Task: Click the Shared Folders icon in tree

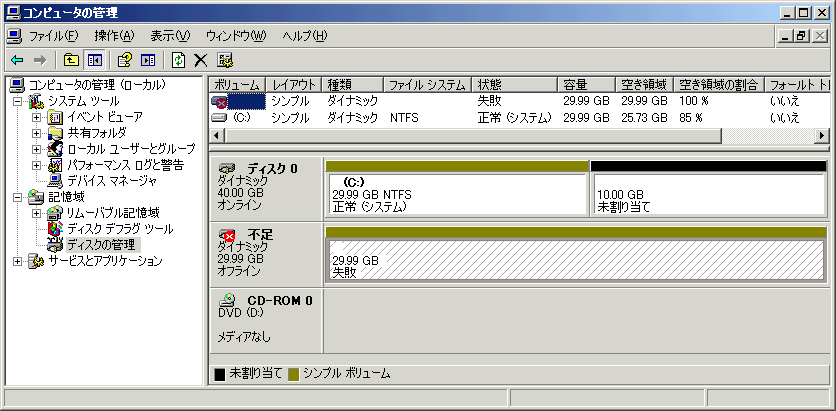Action: click(55, 133)
